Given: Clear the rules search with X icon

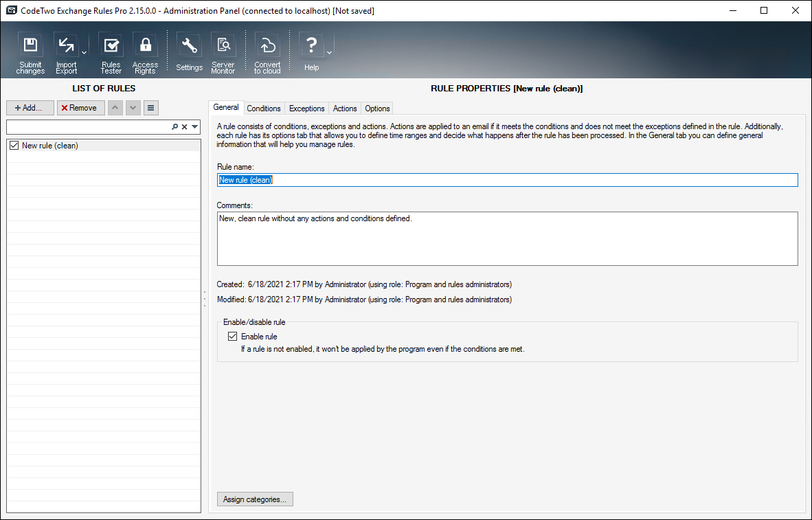Looking at the screenshot, I should click(184, 127).
